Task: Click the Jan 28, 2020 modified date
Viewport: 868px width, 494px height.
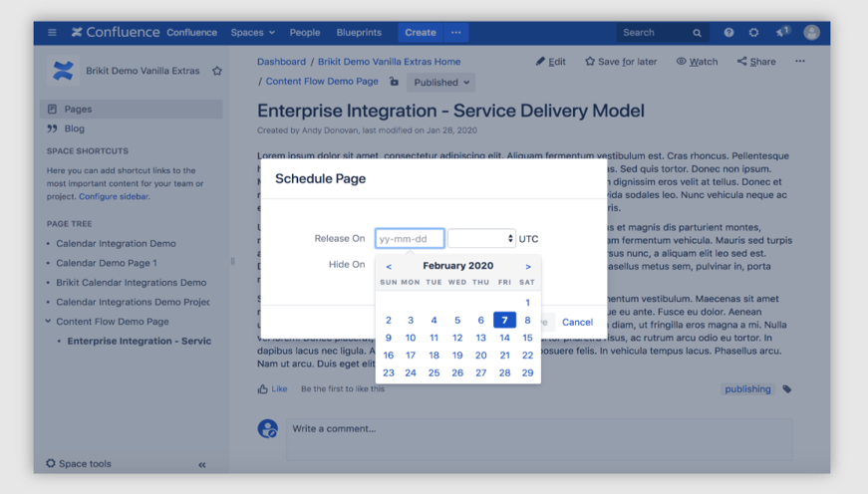Action: click(x=451, y=130)
